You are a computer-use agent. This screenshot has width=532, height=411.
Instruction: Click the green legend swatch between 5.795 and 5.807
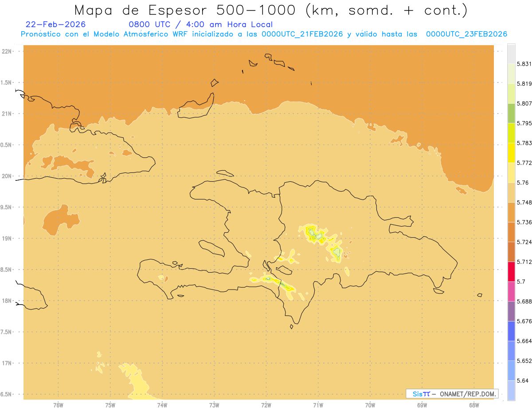pos(511,113)
